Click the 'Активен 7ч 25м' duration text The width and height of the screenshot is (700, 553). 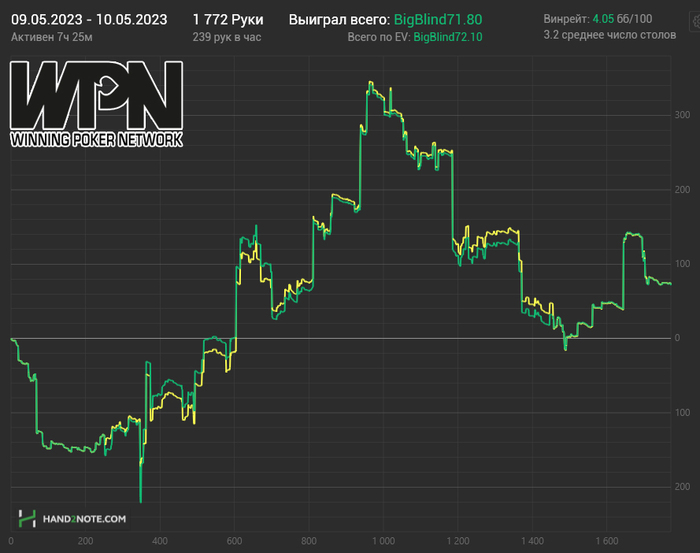point(52,37)
